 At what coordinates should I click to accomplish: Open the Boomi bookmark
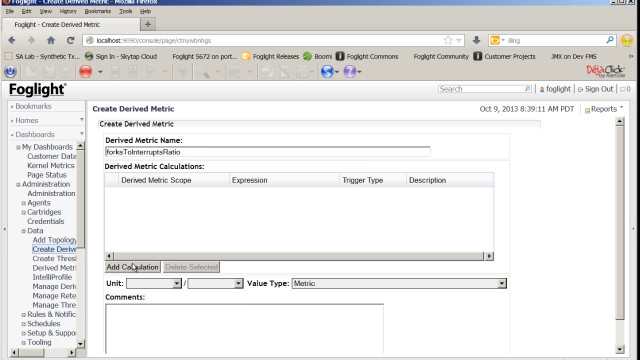coord(318,56)
